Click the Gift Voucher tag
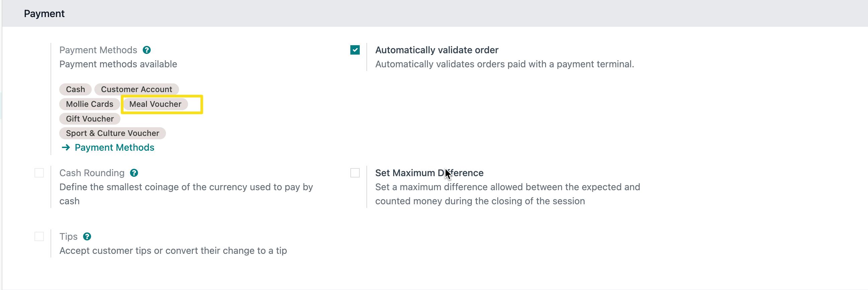 pos(90,119)
